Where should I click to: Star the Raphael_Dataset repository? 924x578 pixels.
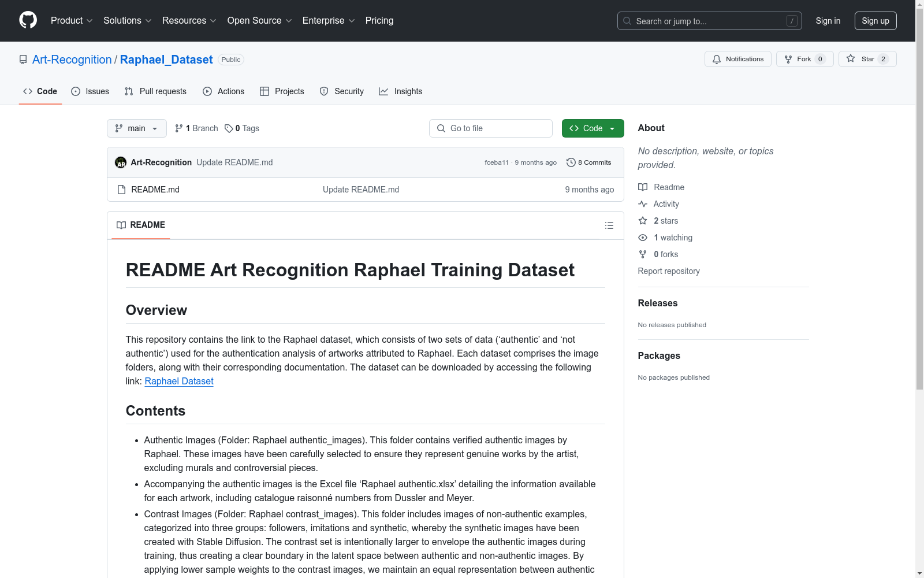(x=867, y=59)
